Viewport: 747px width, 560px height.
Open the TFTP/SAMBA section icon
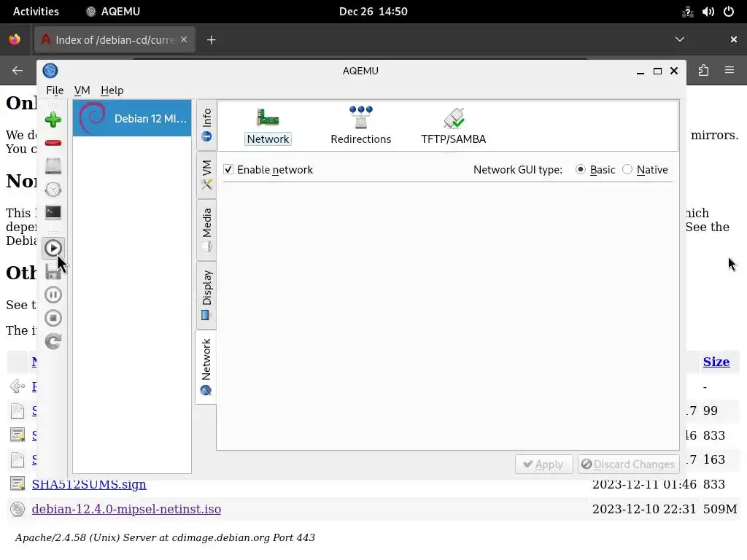pos(454,125)
